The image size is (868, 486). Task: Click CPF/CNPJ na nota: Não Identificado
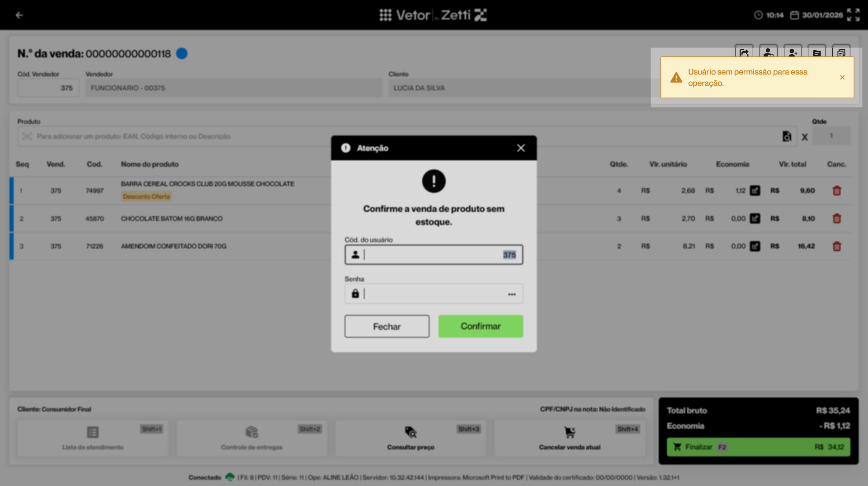[x=593, y=409]
